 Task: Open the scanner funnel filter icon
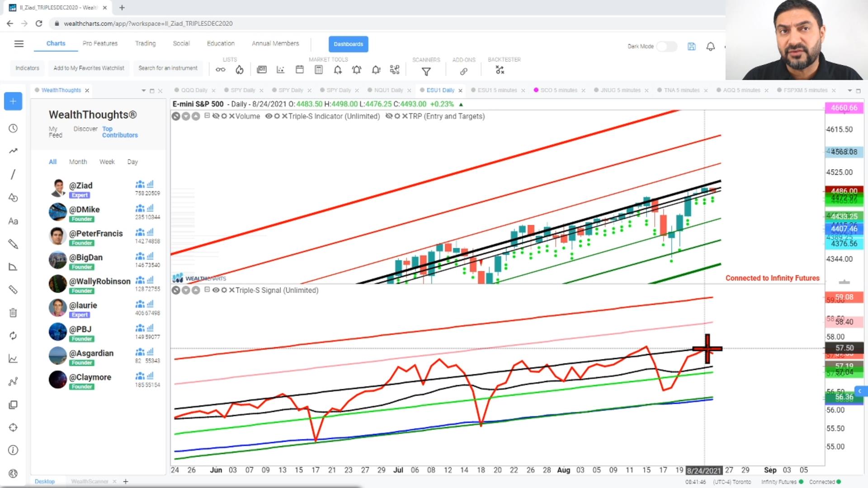426,71
